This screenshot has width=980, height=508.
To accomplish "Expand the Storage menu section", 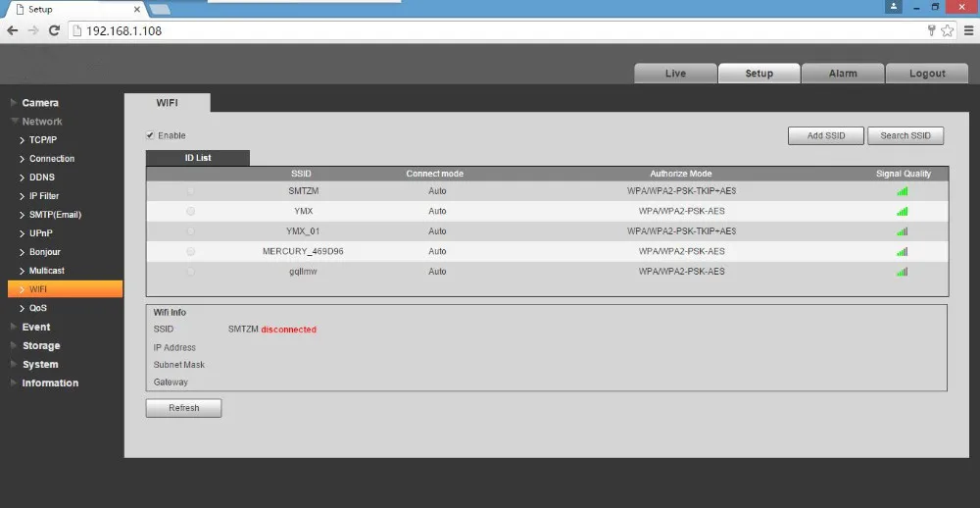I will point(40,345).
